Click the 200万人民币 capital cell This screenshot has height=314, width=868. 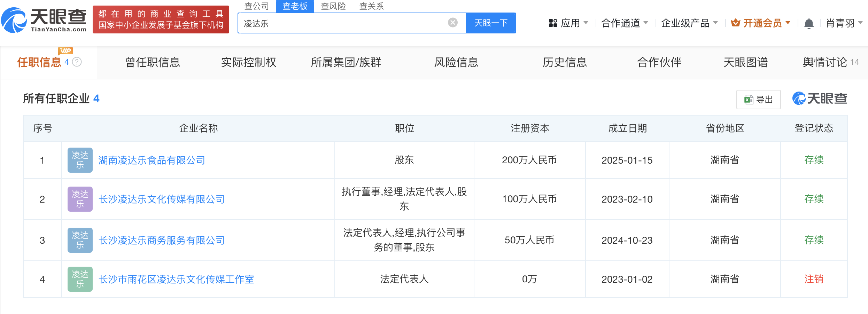[x=529, y=160]
